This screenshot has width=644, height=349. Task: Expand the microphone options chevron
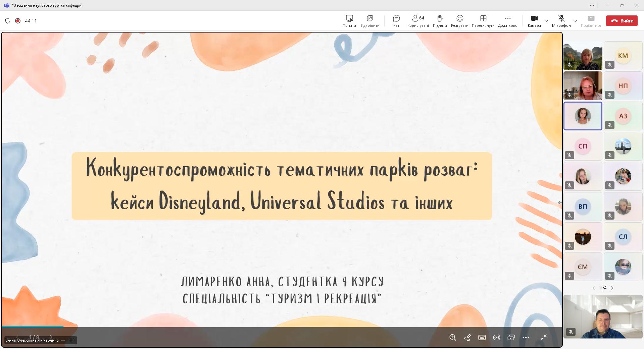(575, 21)
